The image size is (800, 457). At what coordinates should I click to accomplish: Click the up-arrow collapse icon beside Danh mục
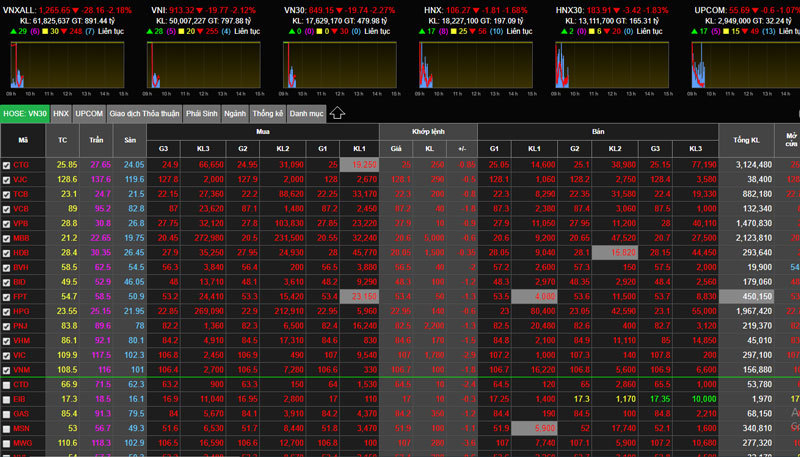tap(337, 113)
